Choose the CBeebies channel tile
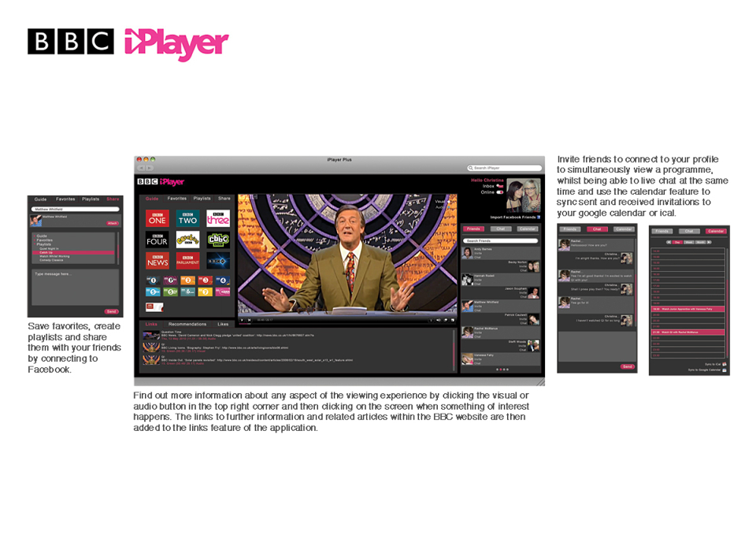 187,240
